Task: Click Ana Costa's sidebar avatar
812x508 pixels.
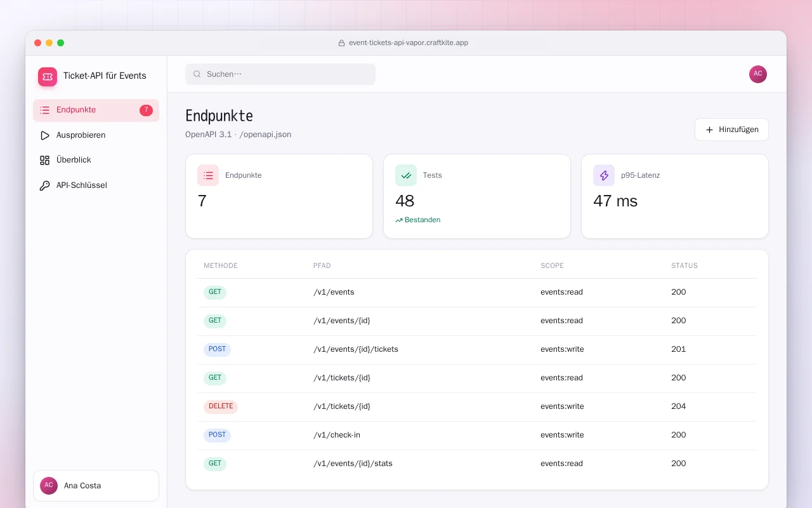Action: point(49,486)
